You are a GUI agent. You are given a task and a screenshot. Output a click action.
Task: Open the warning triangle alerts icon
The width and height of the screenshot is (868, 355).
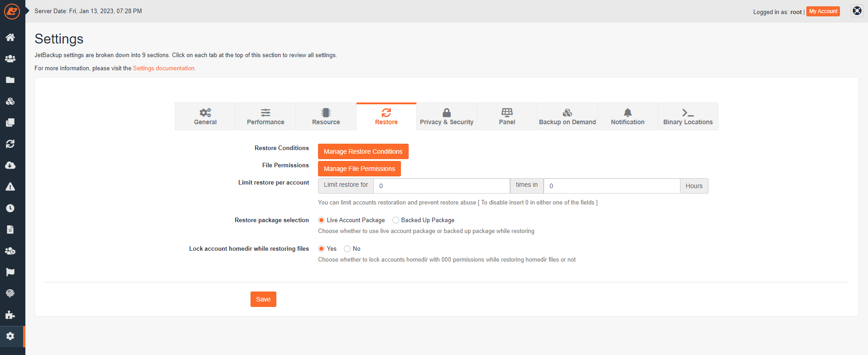(x=10, y=187)
